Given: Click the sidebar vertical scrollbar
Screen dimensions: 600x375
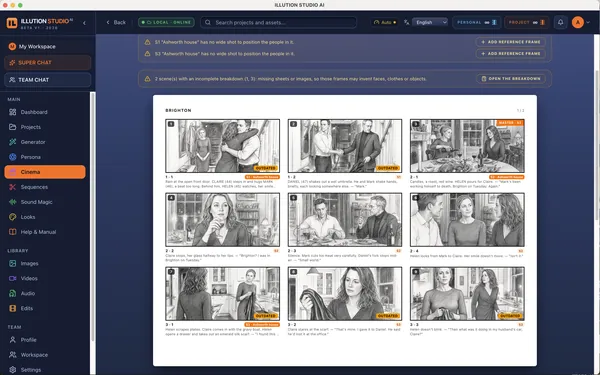Looking at the screenshot, I should pos(92,216).
